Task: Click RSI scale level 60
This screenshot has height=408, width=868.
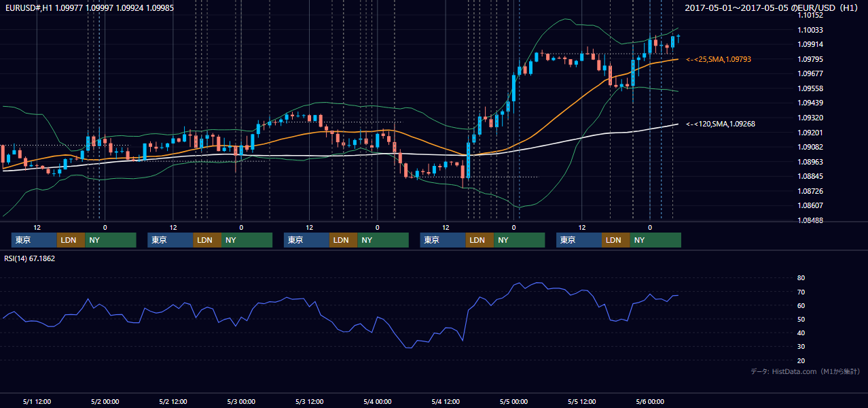Action: 801,305
